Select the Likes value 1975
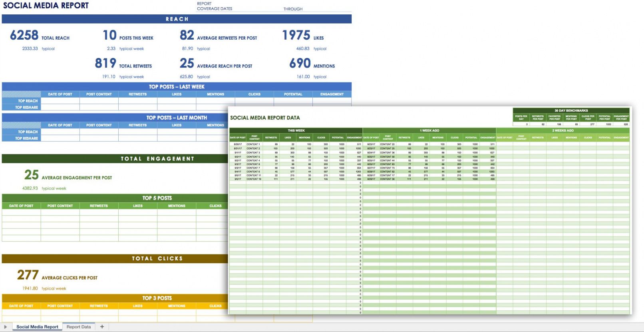This screenshot has height=332, width=644. click(296, 36)
